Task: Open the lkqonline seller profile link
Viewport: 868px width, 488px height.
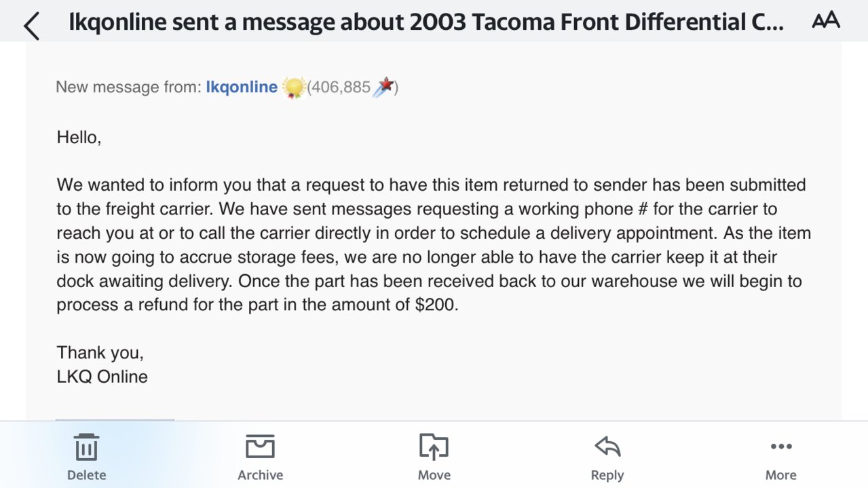Action: coord(242,87)
